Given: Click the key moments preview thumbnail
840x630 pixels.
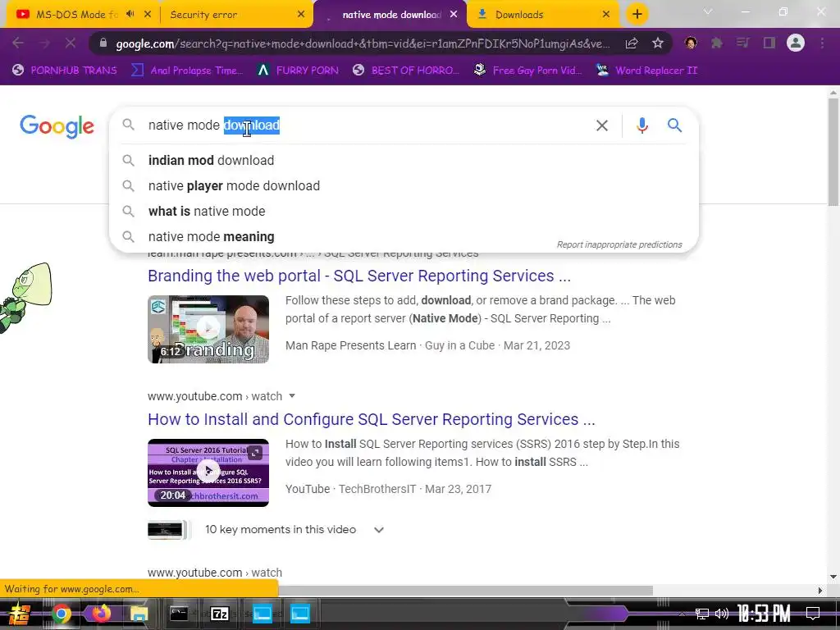Looking at the screenshot, I should pos(168,530).
